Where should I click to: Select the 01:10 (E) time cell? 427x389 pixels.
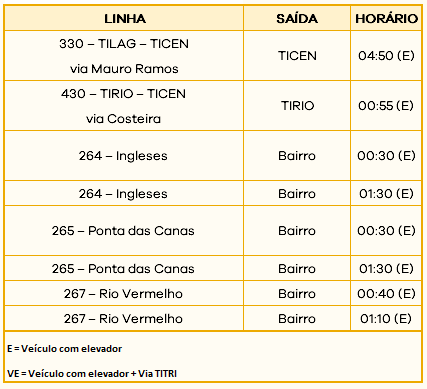point(386,318)
